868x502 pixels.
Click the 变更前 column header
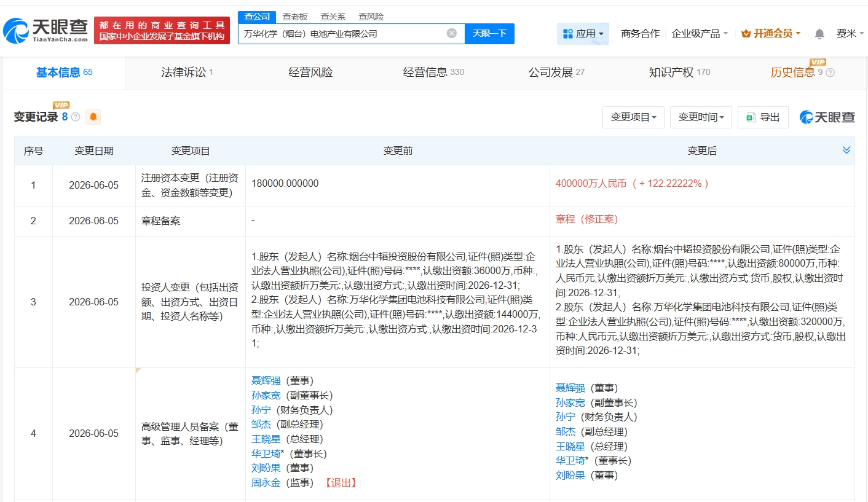[x=398, y=151]
